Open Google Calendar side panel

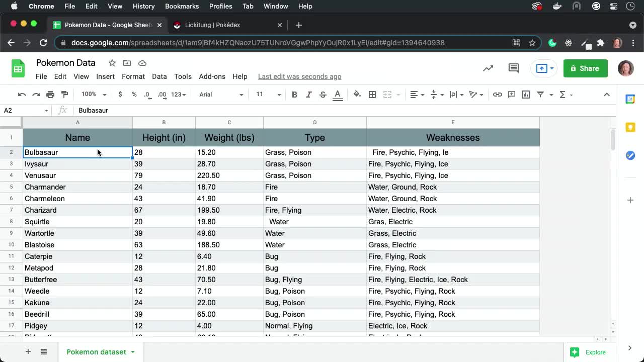pyautogui.click(x=630, y=100)
